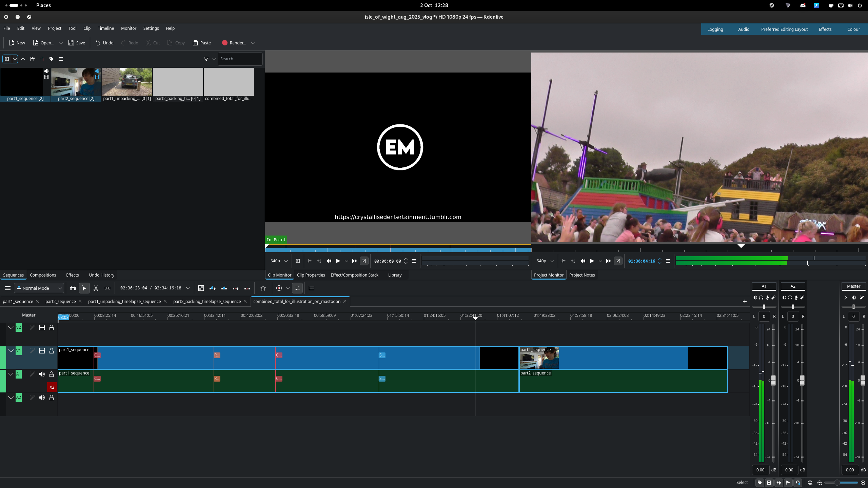Select the spacer tool
868x488 pixels.
[107, 288]
